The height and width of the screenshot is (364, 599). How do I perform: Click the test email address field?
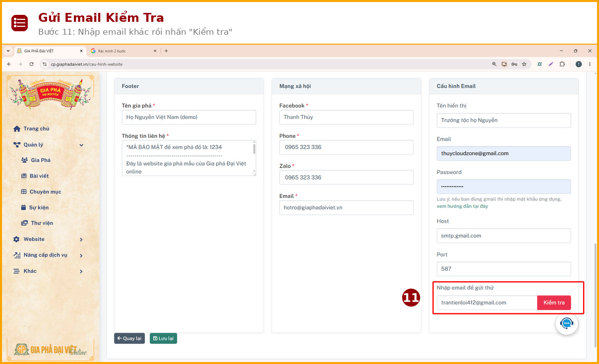click(x=487, y=303)
